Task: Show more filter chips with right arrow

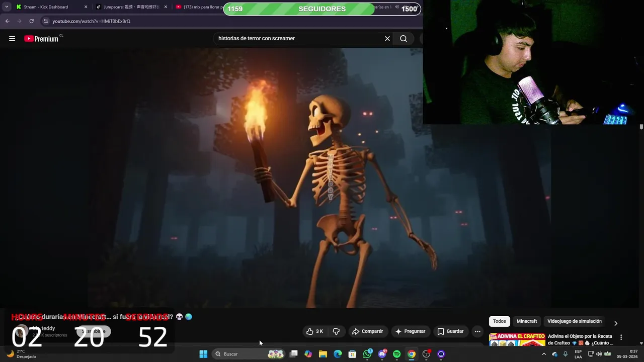Action: click(x=615, y=323)
